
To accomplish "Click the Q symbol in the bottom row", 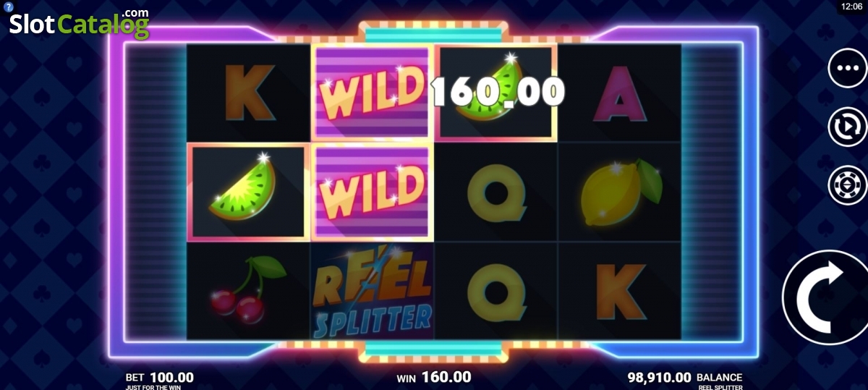I will (x=496, y=292).
